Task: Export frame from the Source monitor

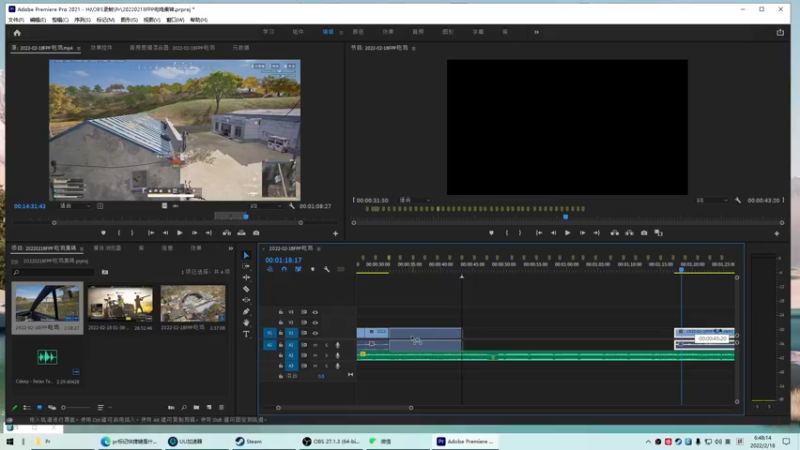Action: (256, 233)
